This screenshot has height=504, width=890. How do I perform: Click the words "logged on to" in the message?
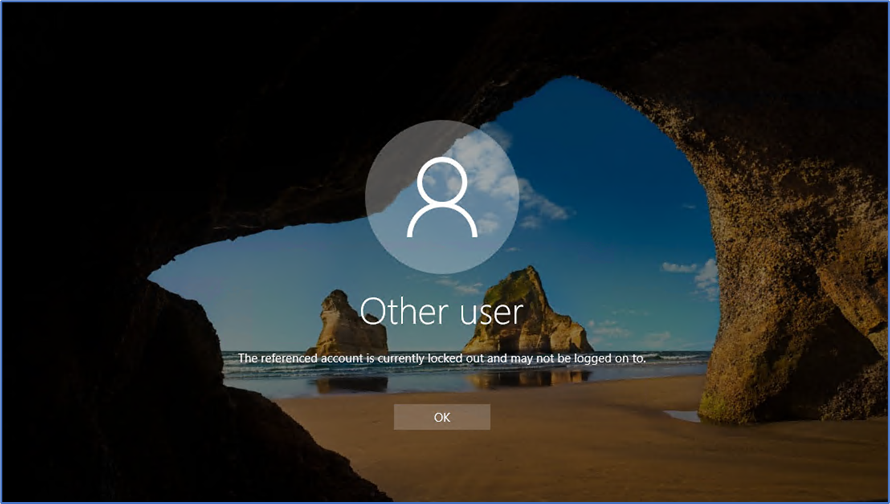612,357
